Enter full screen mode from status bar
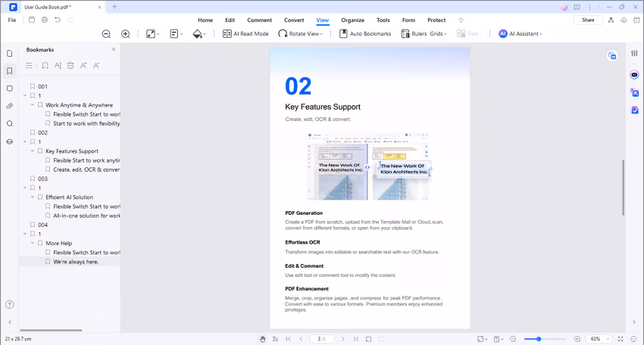 (x=621, y=339)
